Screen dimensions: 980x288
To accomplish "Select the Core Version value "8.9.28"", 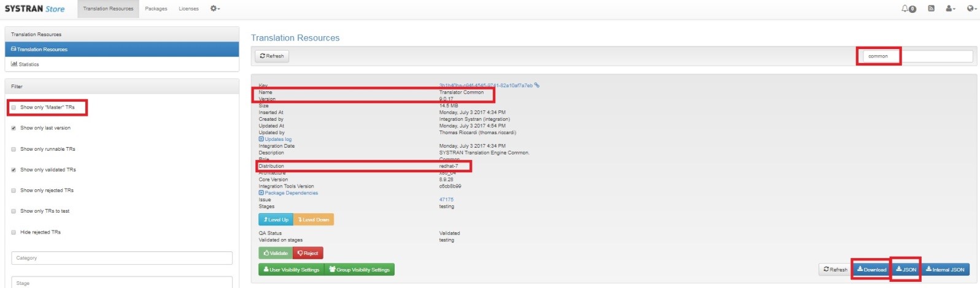I will 446,180.
